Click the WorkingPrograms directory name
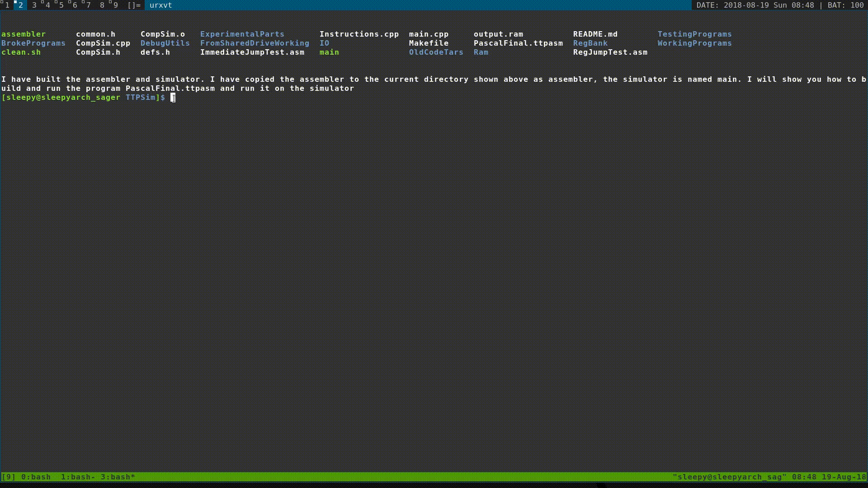The height and width of the screenshot is (488, 868). (x=694, y=43)
